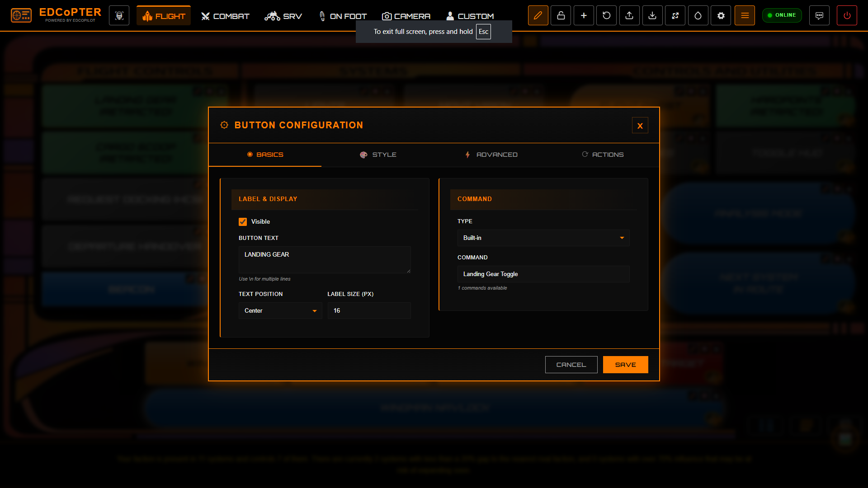
Task: Click the undo arrow icon
Action: tap(606, 15)
